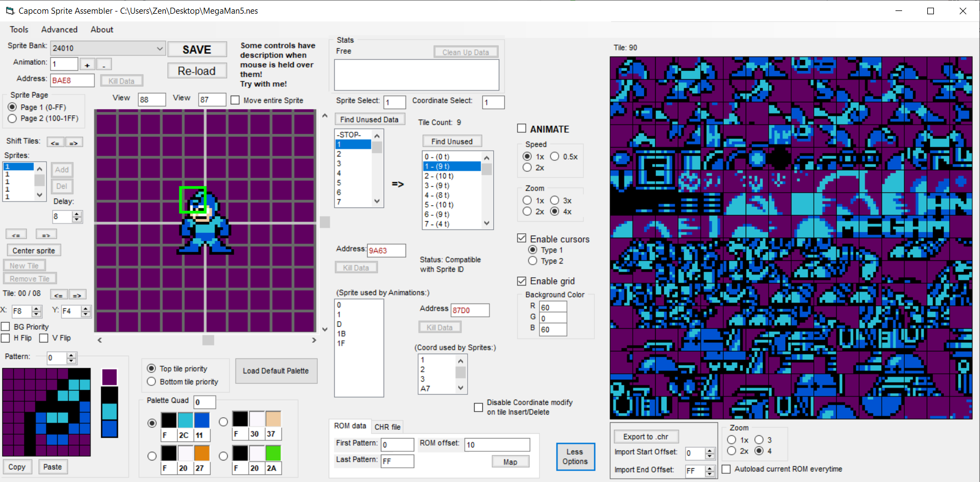This screenshot has height=482, width=980.
Task: Click down arrow of Coordinate list scrollbar
Action: point(487,223)
